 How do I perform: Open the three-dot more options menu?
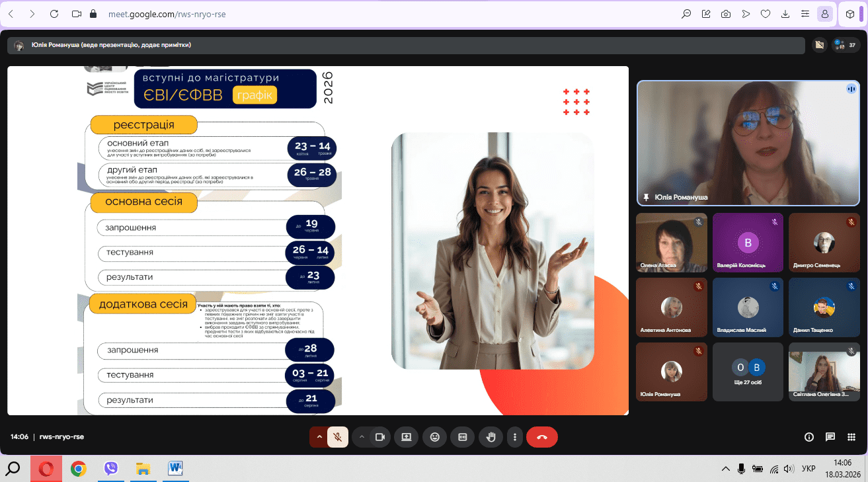(515, 437)
